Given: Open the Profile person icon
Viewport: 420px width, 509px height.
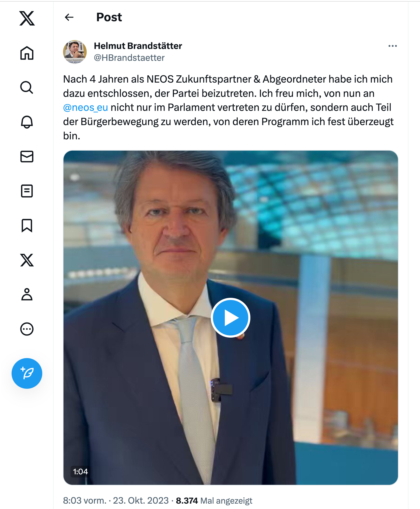Looking at the screenshot, I should click(27, 294).
